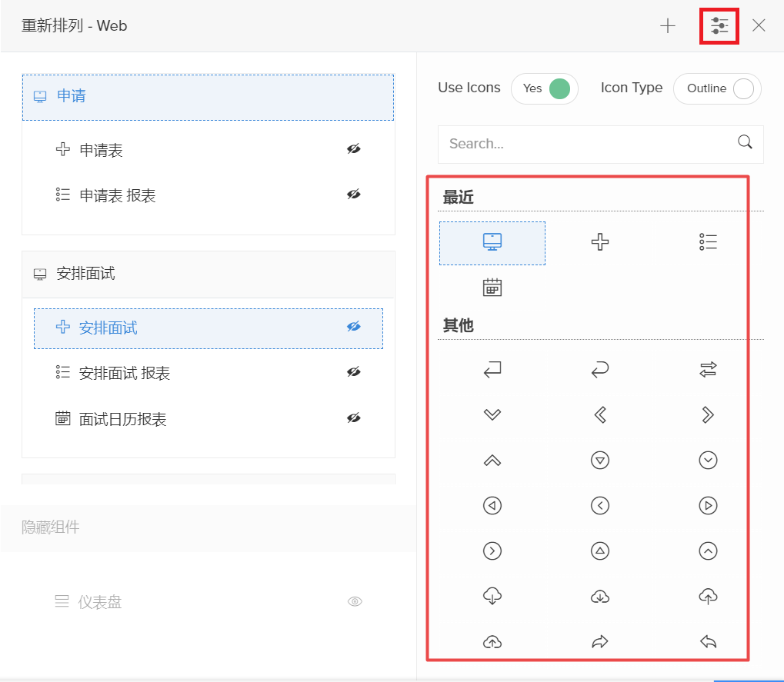Toggle visibility of 申请表 报表

pyautogui.click(x=353, y=195)
